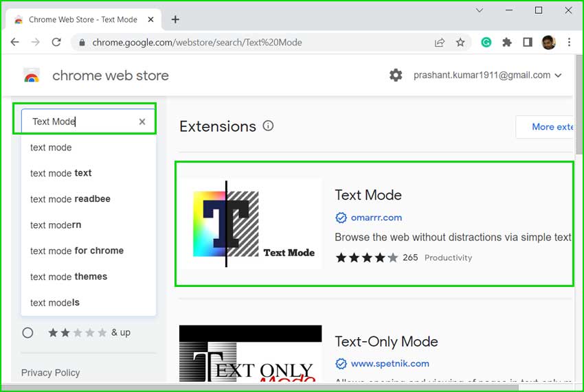
Task: Choose suggestion 'text modern'
Action: pyautogui.click(x=89, y=225)
